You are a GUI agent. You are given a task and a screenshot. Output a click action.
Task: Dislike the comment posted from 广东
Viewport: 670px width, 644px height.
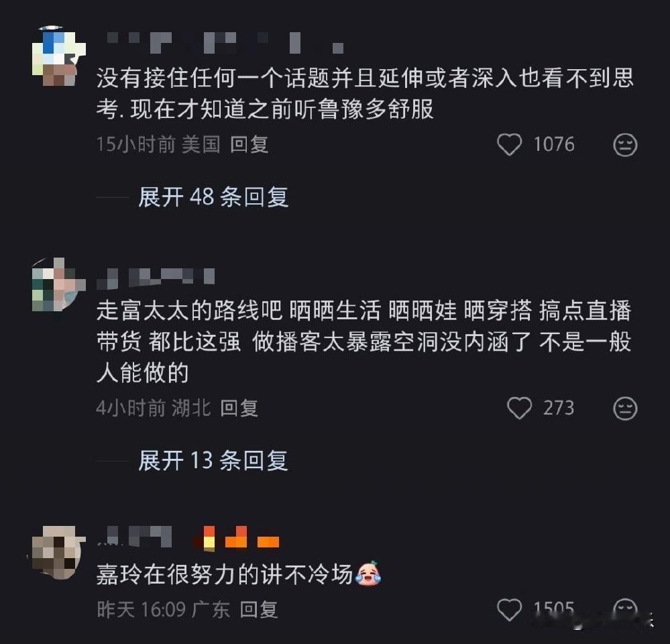point(625,609)
